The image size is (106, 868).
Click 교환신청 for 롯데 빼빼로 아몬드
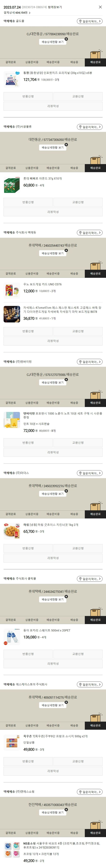[x=78, y=202]
